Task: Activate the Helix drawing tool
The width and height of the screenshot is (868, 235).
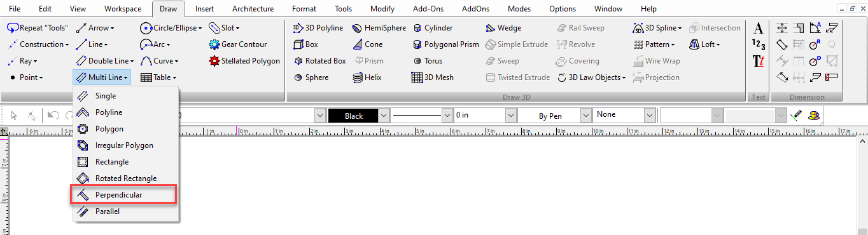Action: pyautogui.click(x=367, y=77)
